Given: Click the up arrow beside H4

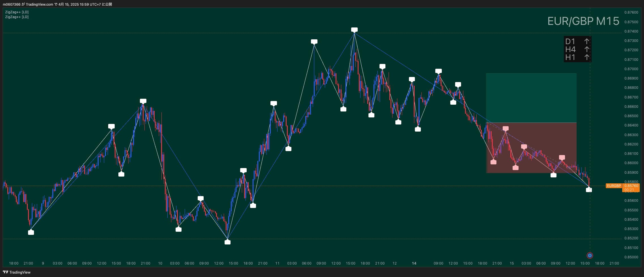Looking at the screenshot, I should point(587,49).
